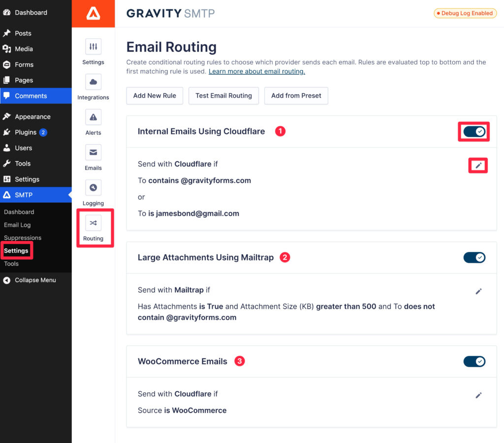Click the Gravity SMTP orange logo icon
Viewport: 504px width, 443px height.
point(93,13)
